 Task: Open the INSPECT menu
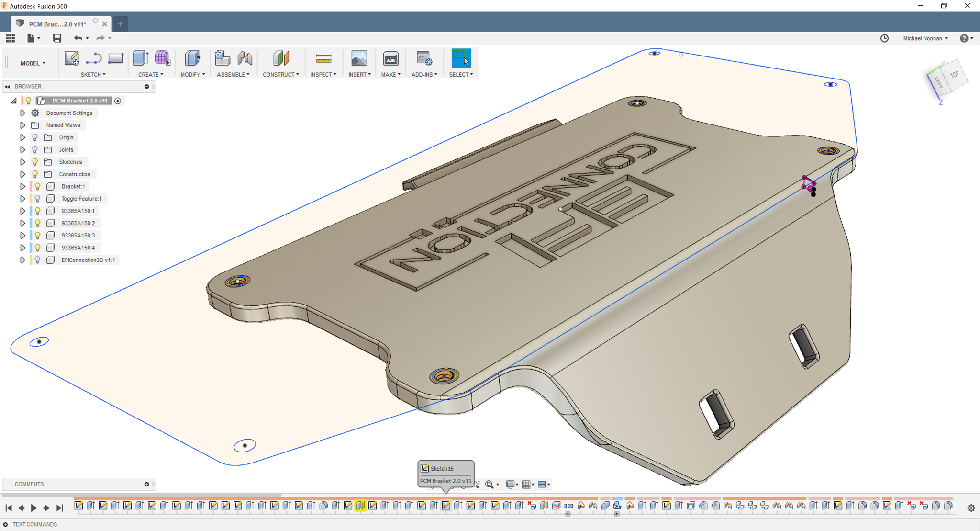pyautogui.click(x=323, y=74)
